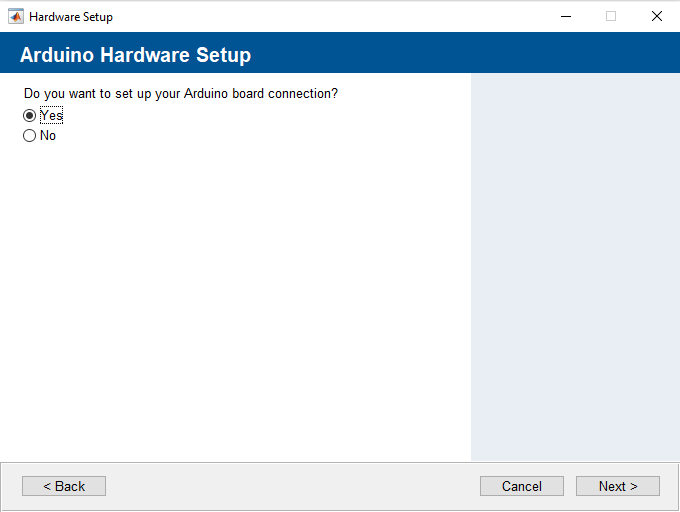The height and width of the screenshot is (512, 680).
Task: Click the focused 'Yes' option label
Action: pyautogui.click(x=51, y=115)
